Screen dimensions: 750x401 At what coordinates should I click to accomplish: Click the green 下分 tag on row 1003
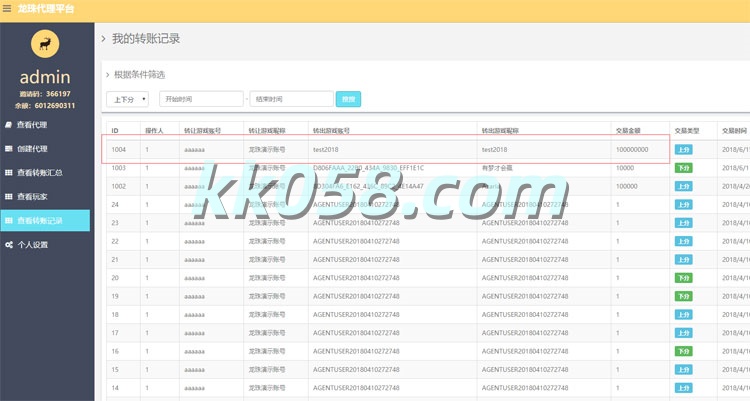tap(683, 168)
